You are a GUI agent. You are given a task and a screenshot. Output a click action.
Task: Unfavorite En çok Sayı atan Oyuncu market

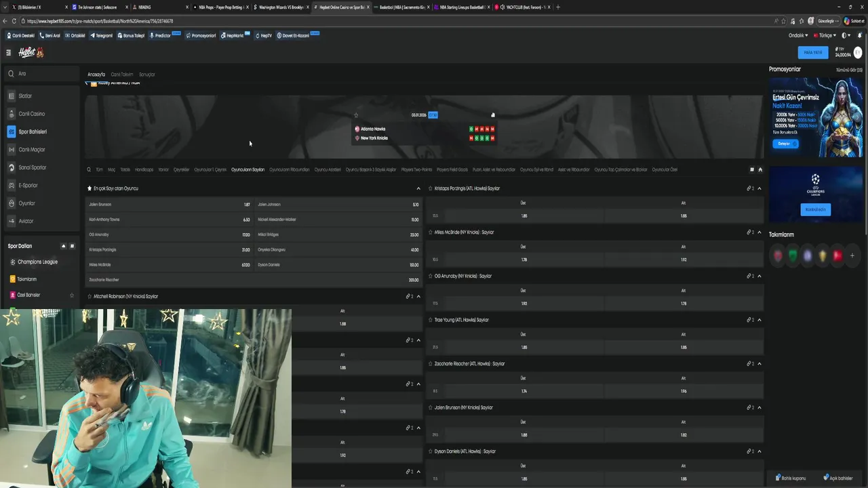pos(90,188)
